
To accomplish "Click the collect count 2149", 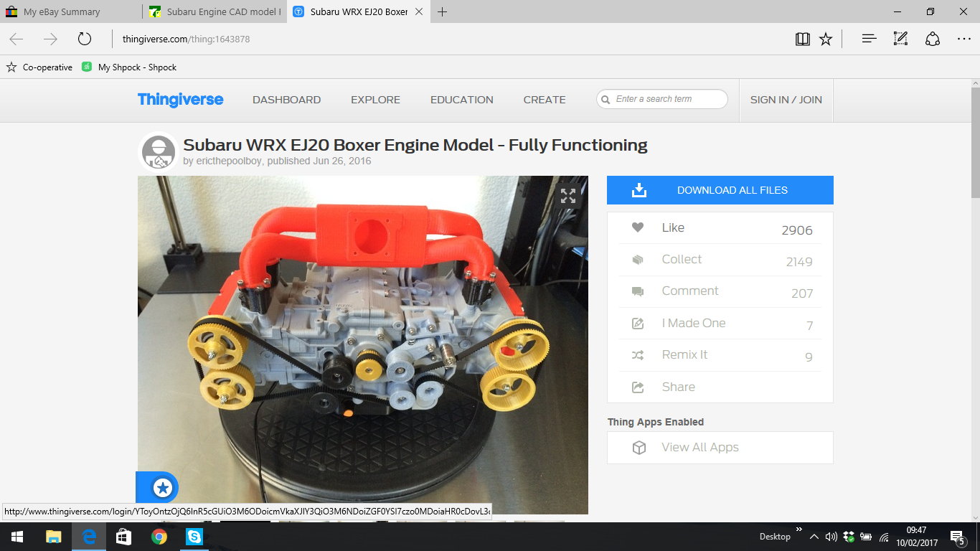I will (x=799, y=262).
